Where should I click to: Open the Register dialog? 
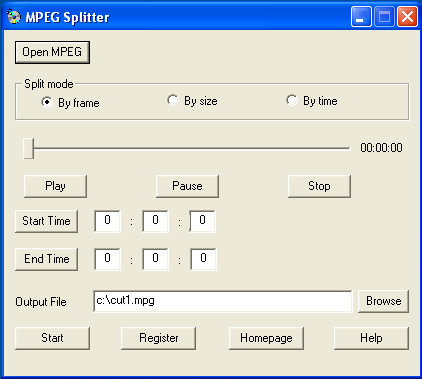click(x=158, y=338)
